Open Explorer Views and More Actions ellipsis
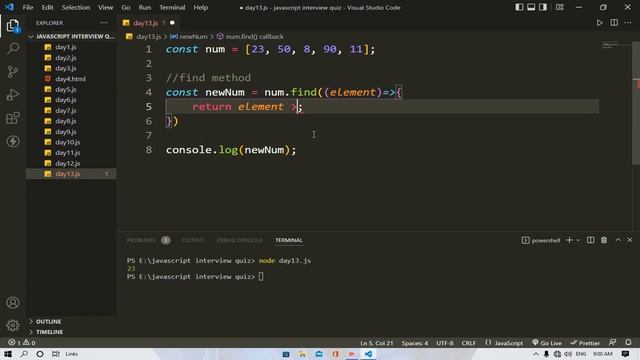640x360 pixels. pos(104,23)
